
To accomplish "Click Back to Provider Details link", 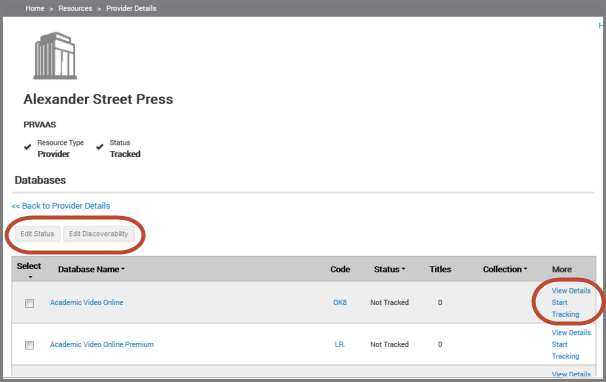I will [x=61, y=206].
